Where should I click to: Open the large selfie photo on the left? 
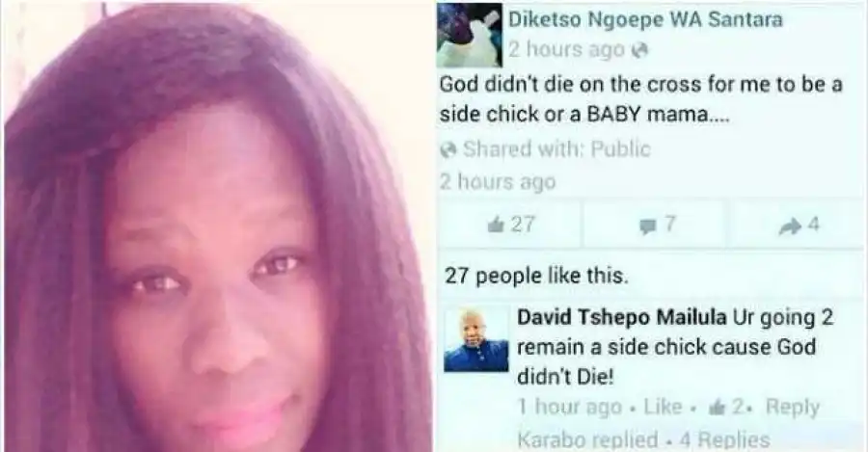pos(218,226)
